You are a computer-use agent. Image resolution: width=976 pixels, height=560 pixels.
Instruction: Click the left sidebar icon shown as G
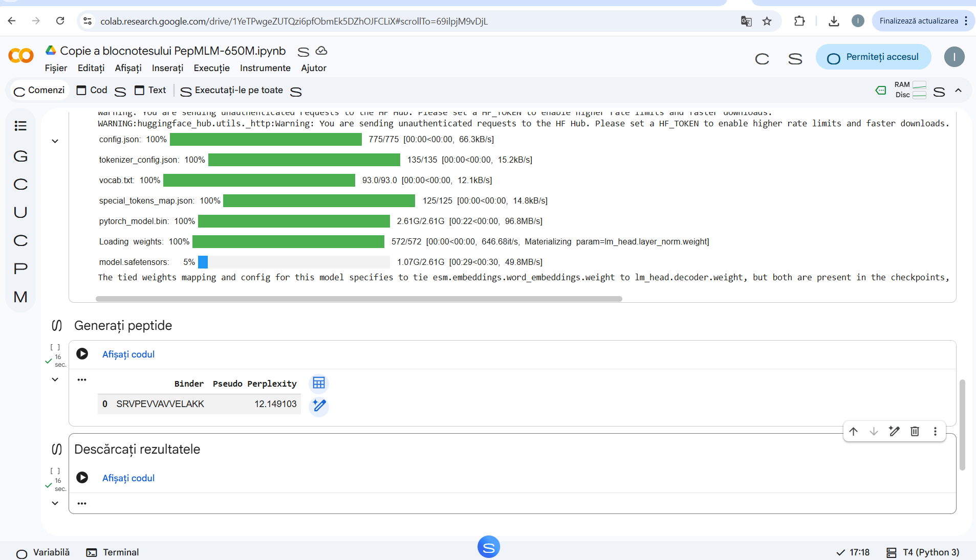click(20, 156)
